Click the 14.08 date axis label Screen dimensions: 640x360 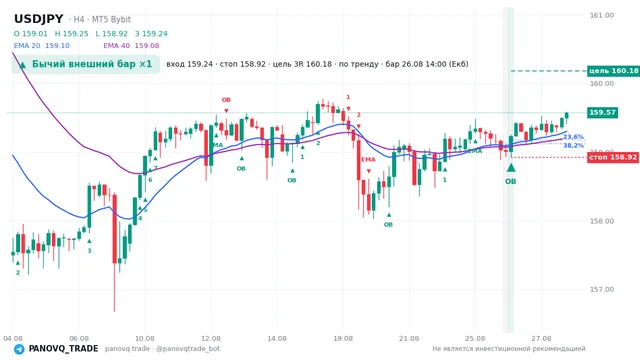[x=277, y=338]
